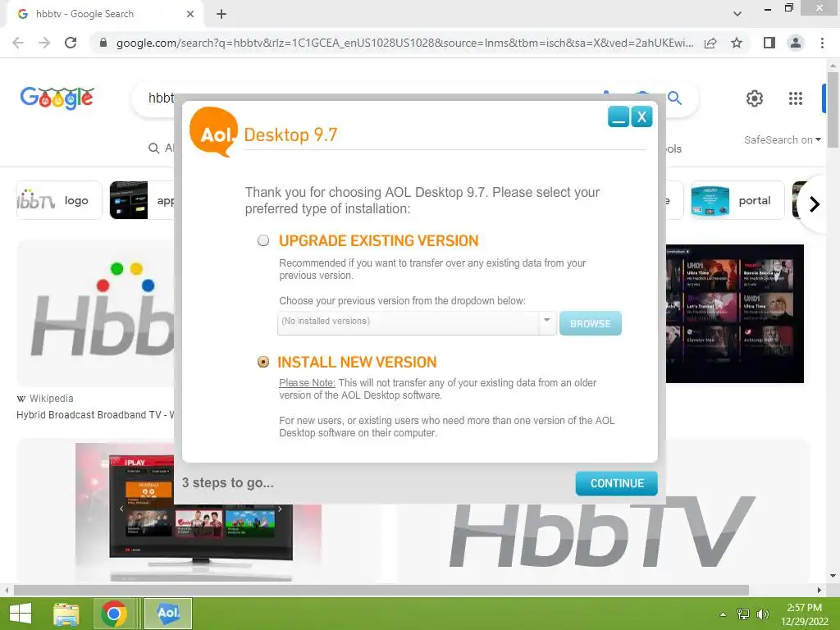Click the horizontal page scrollbar
This screenshot has width=840, height=630.
(x=381, y=590)
